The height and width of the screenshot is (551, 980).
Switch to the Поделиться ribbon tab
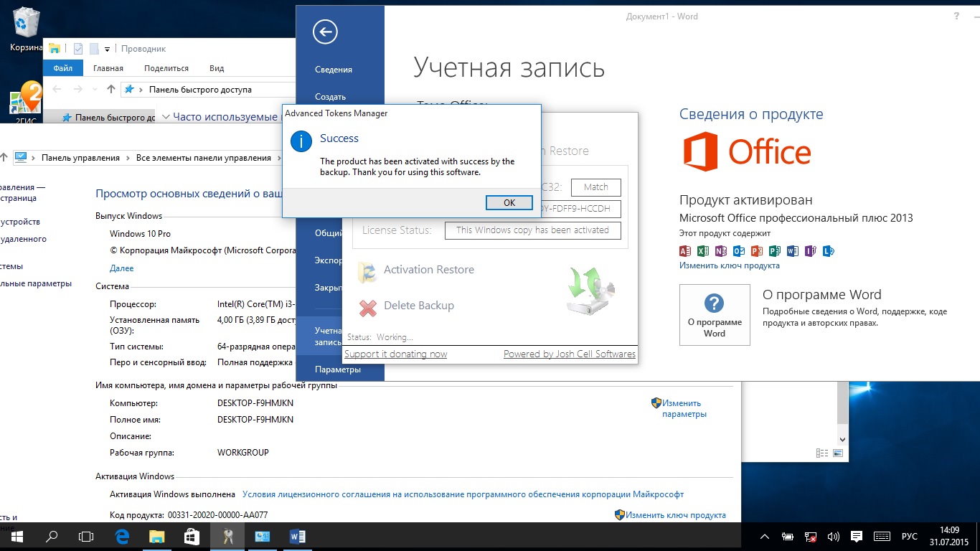point(166,68)
